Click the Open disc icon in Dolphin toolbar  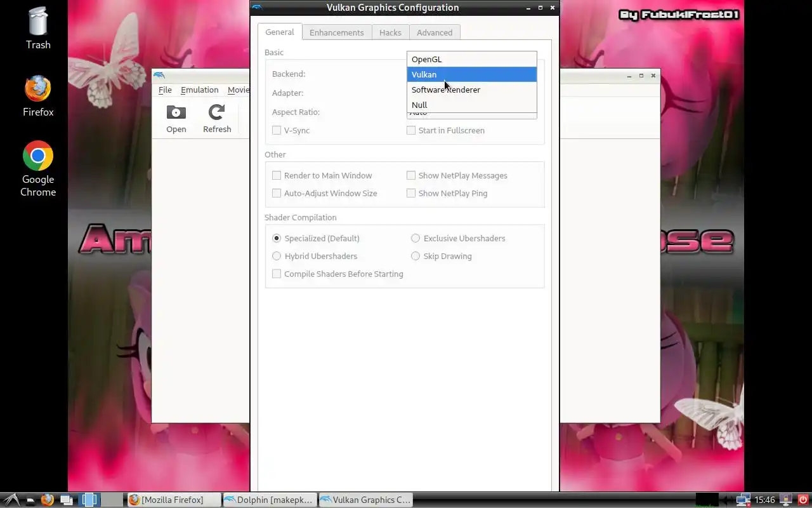pyautogui.click(x=176, y=119)
